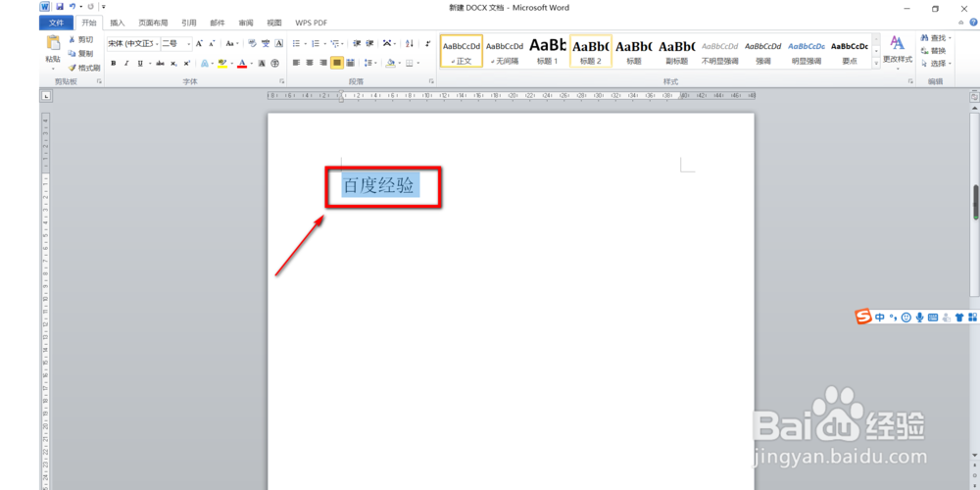
Task: Open the font color dropdown arrow
Action: 251,63
